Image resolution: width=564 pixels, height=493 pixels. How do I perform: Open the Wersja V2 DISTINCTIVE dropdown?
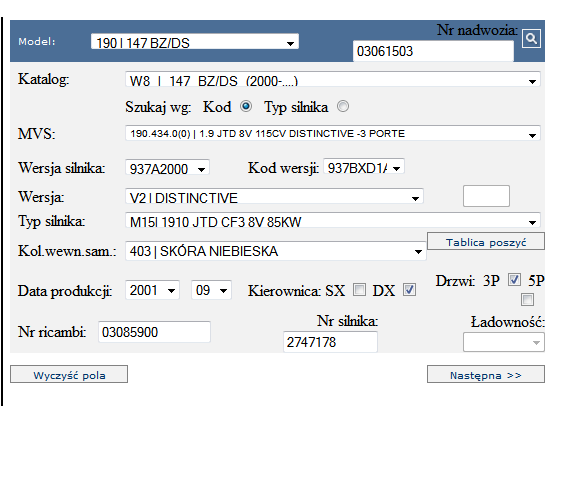click(x=274, y=197)
